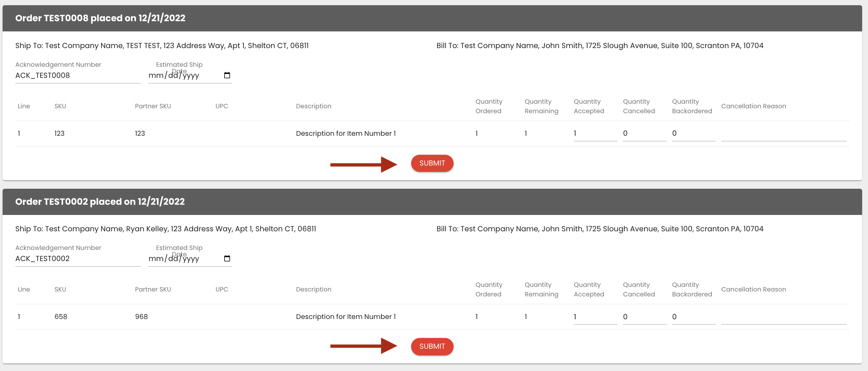Click Order TEST0008 header title
This screenshot has height=371, width=868.
pos(100,18)
